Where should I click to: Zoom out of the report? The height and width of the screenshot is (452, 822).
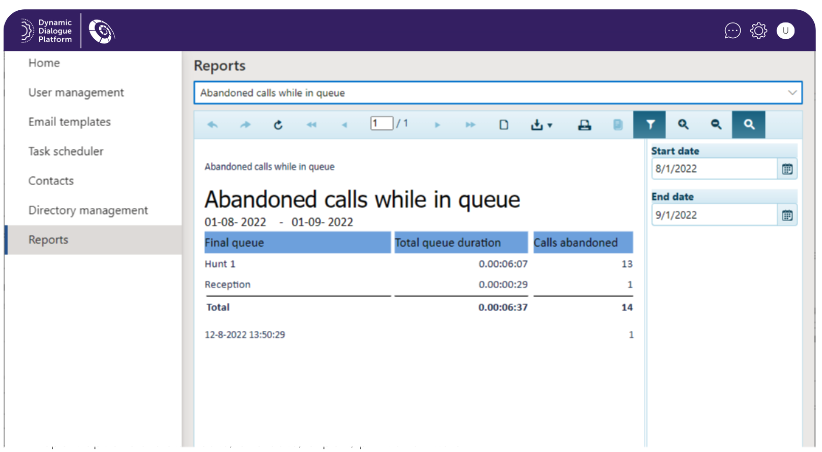tap(716, 124)
